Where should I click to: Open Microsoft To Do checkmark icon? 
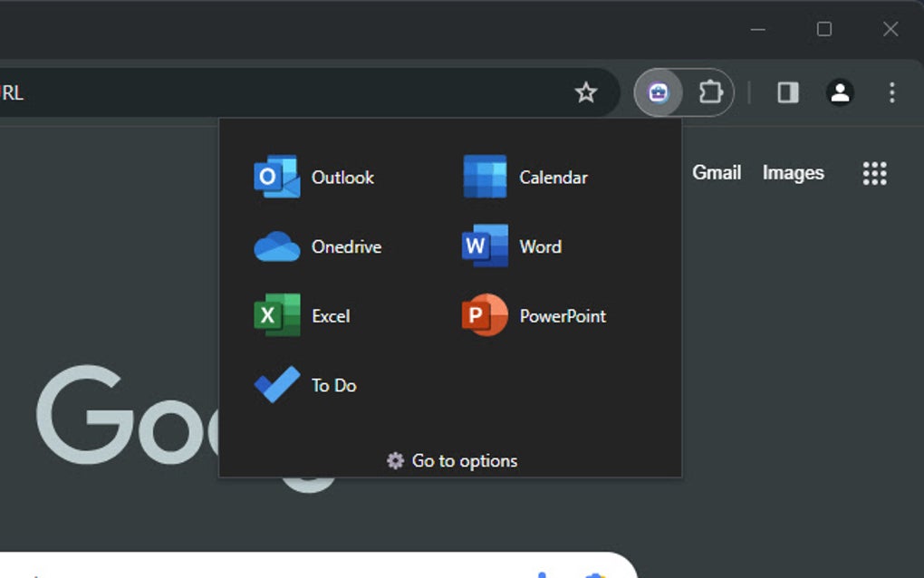point(274,384)
